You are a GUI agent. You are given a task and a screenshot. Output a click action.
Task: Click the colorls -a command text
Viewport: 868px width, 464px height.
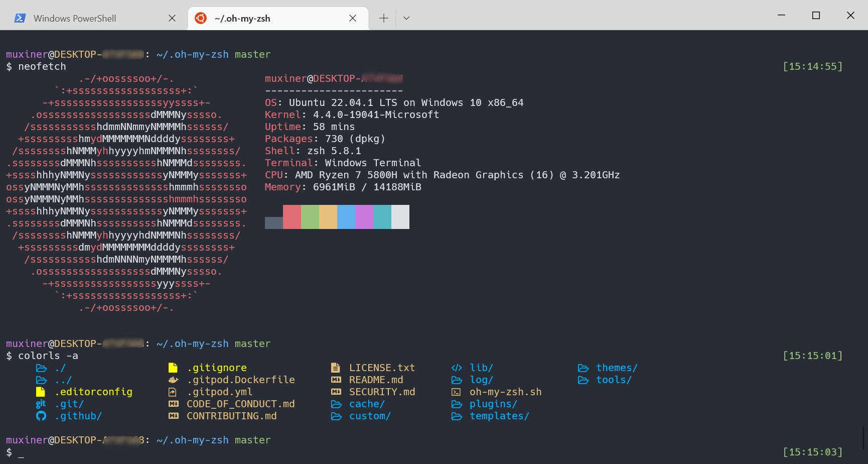[x=48, y=356]
